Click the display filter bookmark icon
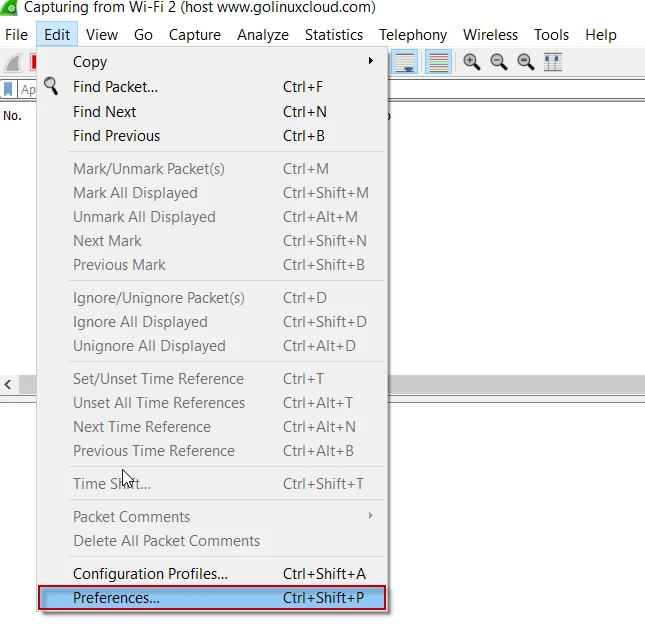Image resolution: width=645 pixels, height=640 pixels. (x=9, y=89)
